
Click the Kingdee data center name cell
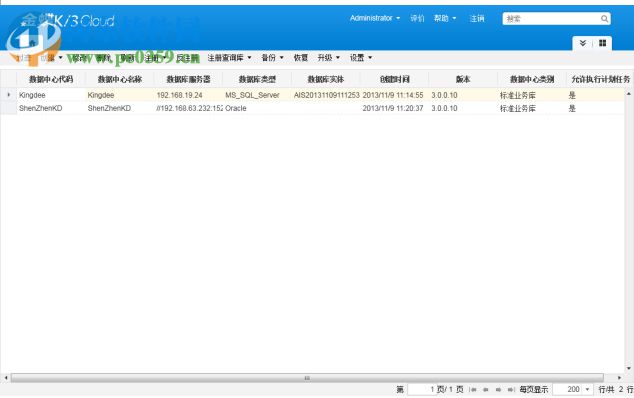pos(120,95)
